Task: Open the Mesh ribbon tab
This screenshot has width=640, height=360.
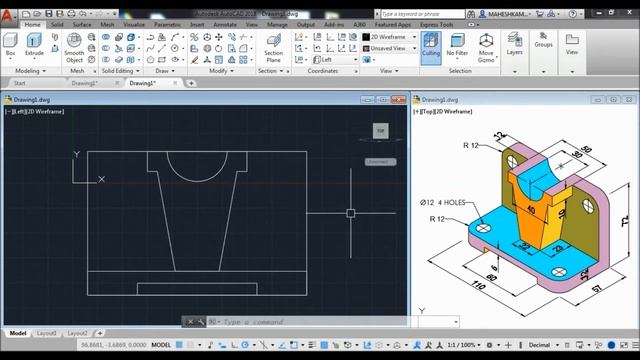Action: (x=107, y=24)
